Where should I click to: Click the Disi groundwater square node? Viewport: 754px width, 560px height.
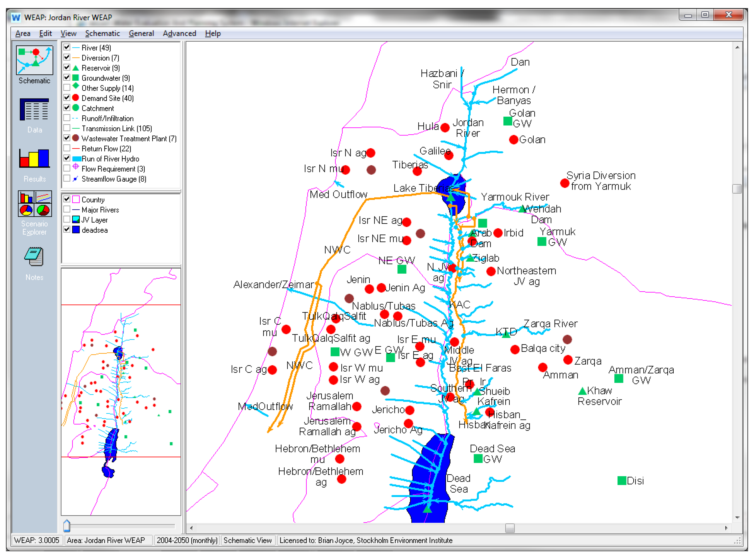621,480
